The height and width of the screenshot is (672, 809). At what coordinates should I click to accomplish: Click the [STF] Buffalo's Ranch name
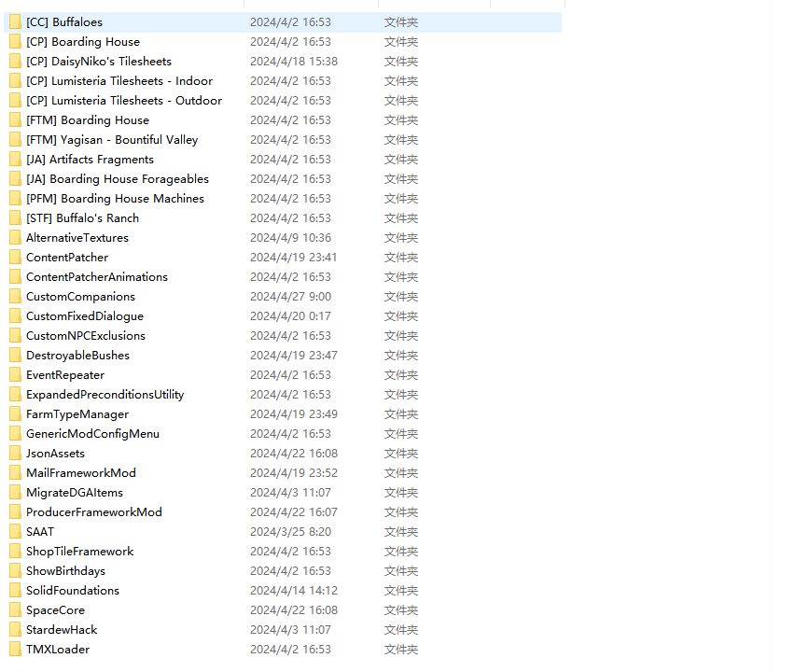tap(82, 218)
